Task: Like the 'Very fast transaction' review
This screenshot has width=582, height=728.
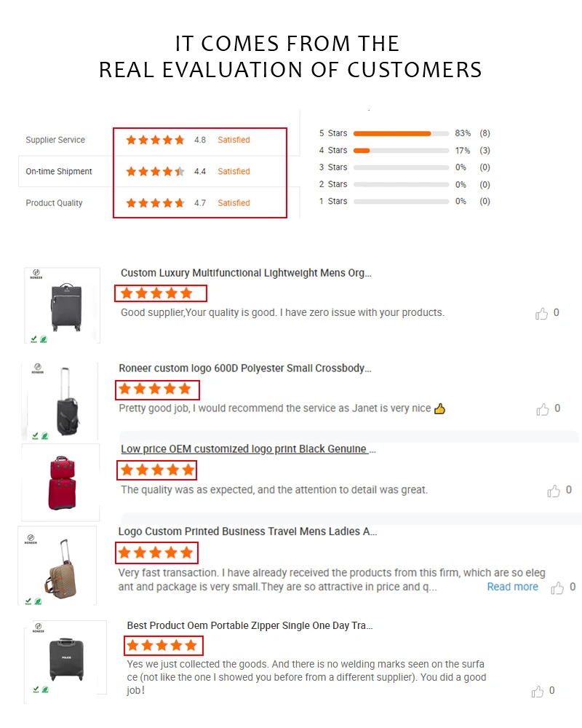Action: click(x=557, y=587)
